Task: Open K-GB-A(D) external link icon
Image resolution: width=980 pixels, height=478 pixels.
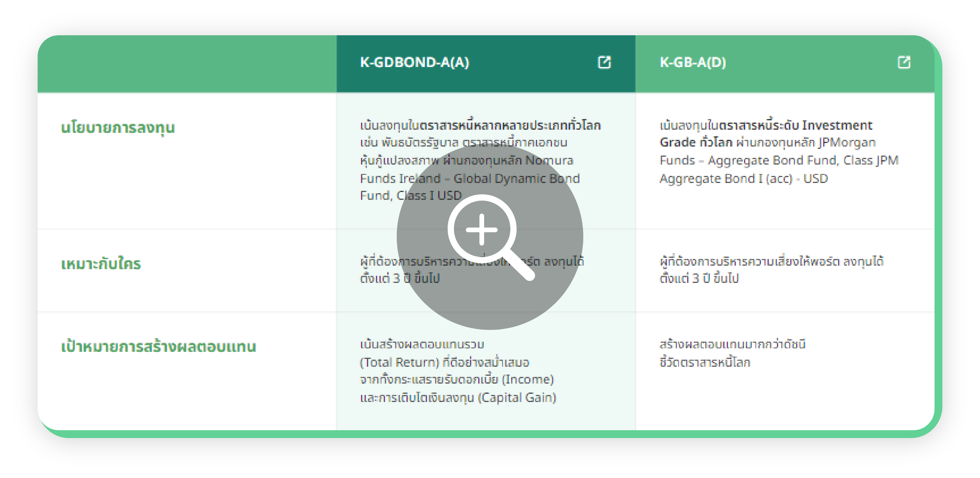Action: tap(904, 62)
